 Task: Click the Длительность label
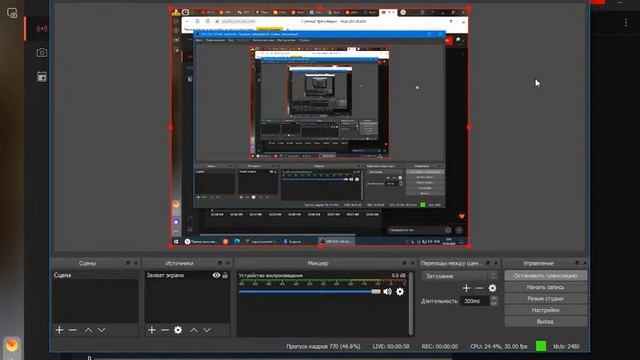tap(439, 301)
